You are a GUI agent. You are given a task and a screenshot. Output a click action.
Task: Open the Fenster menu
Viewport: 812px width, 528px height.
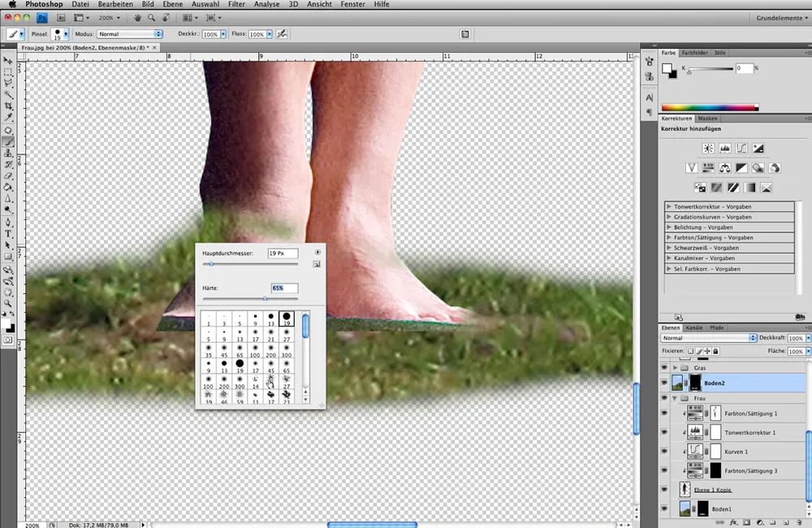352,4
